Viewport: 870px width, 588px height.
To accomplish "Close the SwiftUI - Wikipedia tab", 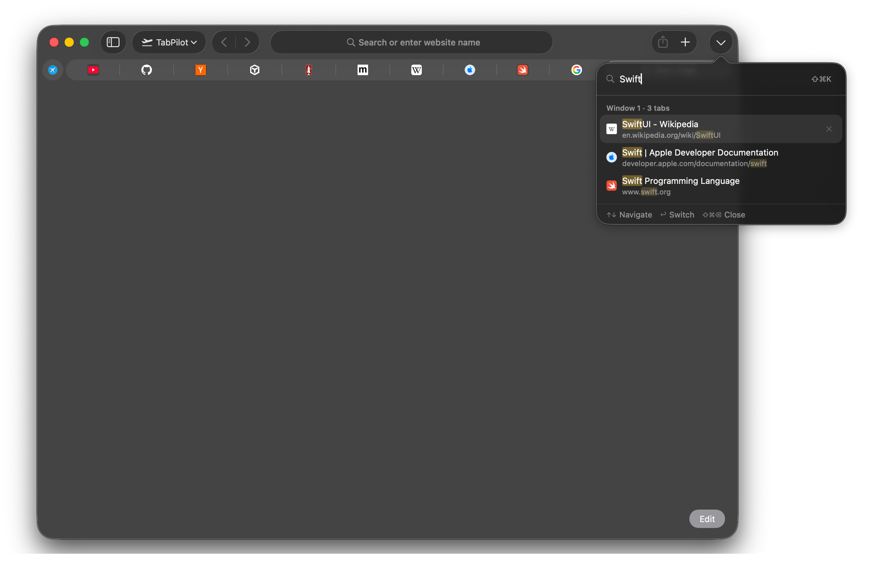I will click(x=829, y=129).
